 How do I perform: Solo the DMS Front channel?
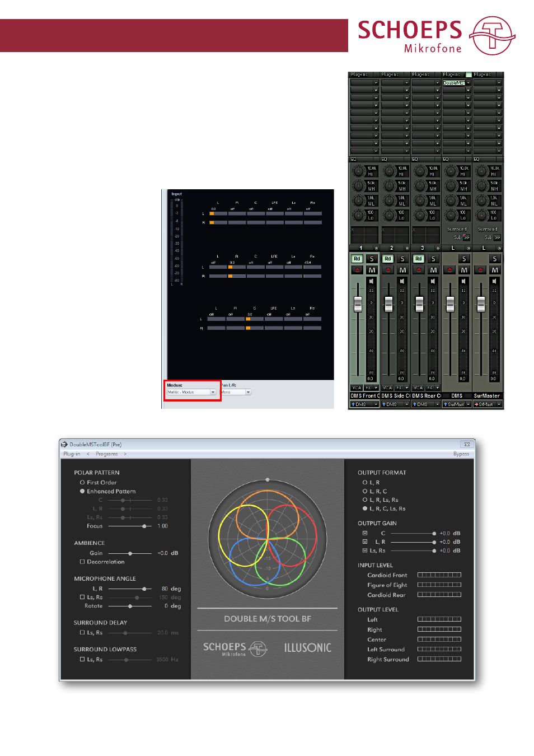pos(372,259)
